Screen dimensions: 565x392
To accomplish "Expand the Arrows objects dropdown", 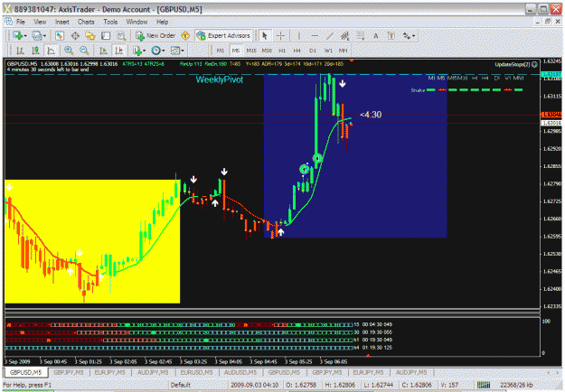I will pyautogui.click(x=414, y=36).
